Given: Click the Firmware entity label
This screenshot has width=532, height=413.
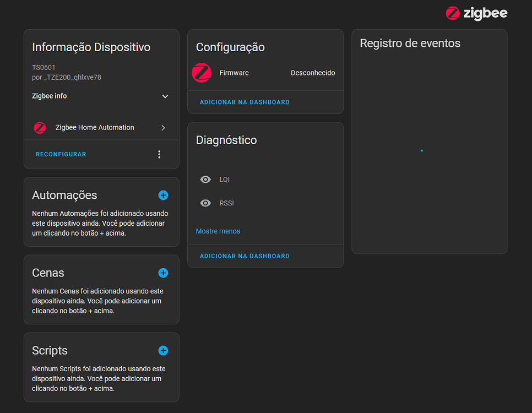Looking at the screenshot, I should pyautogui.click(x=234, y=73).
